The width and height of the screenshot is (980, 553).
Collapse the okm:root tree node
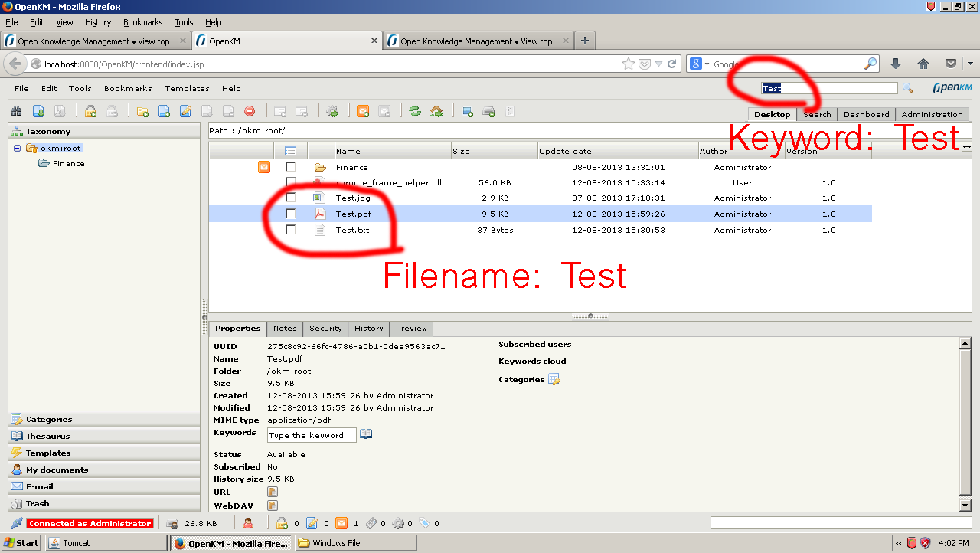(17, 148)
